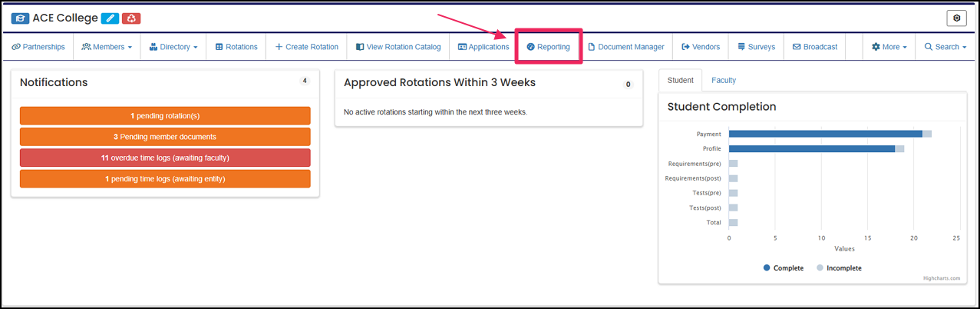The height and width of the screenshot is (309, 980).
Task: Toggle the Complete series in chart legend
Action: 784,268
